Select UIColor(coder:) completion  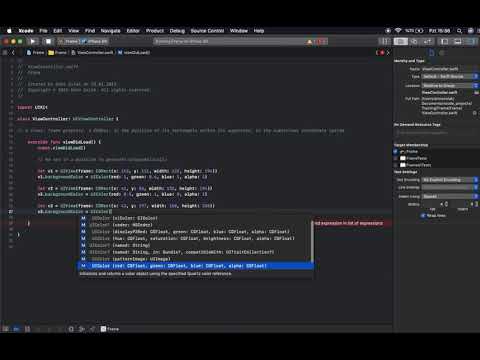coord(196,225)
